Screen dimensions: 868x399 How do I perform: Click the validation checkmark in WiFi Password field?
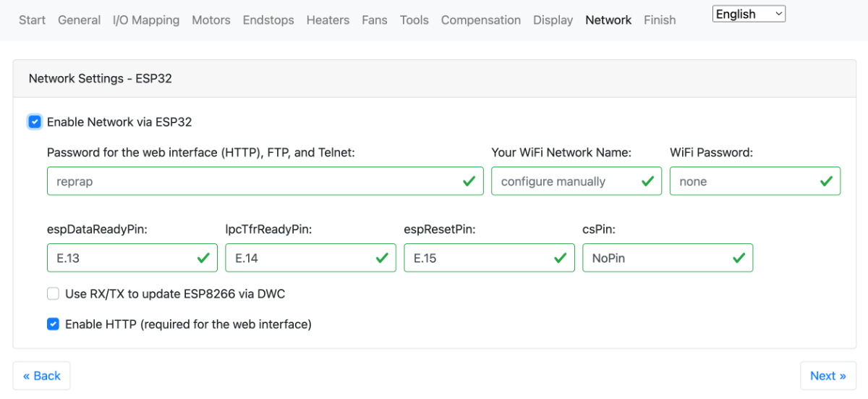click(827, 181)
